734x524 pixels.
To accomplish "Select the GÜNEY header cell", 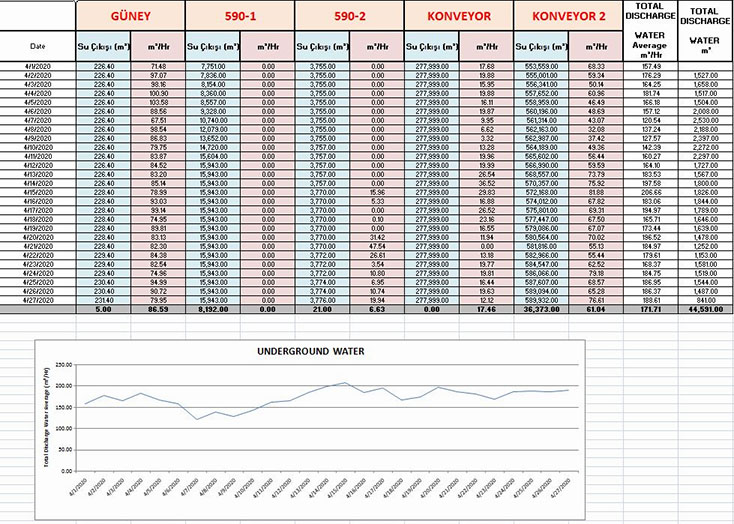I will [130, 16].
